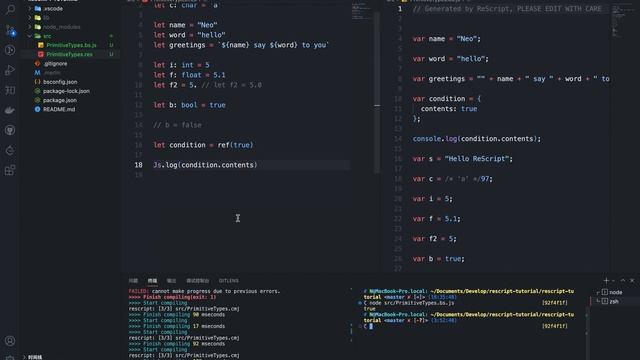This screenshot has width=640, height=360.
Task: Click the left editor minimap
Action: coord(361,12)
